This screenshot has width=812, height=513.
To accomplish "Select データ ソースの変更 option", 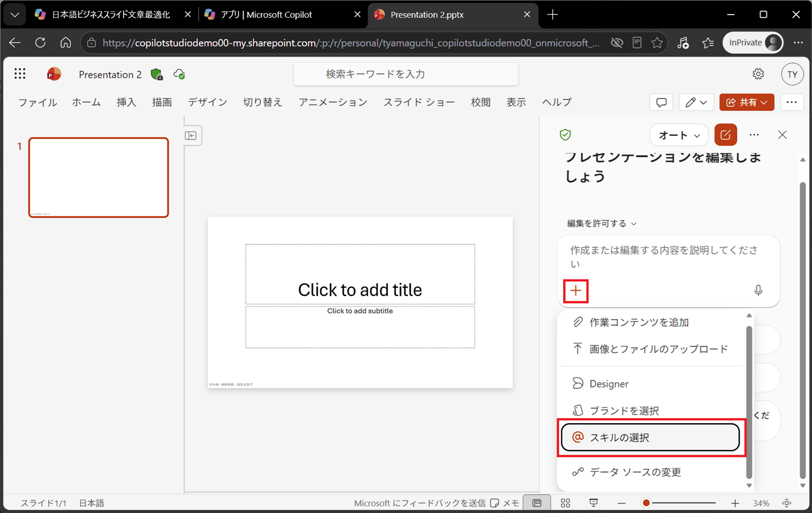I will point(650,472).
